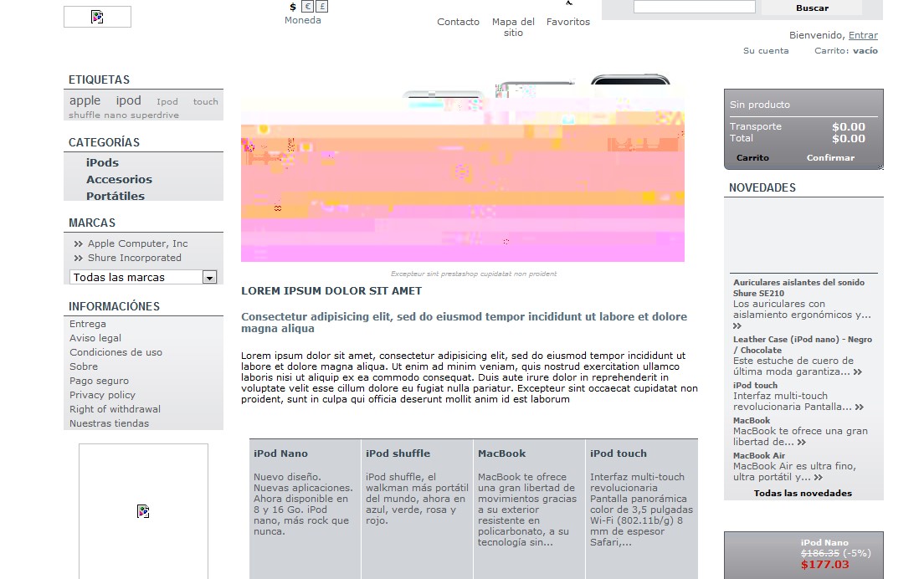Select the pound currency icon
Viewport: 924px width, 579px height.
[321, 7]
